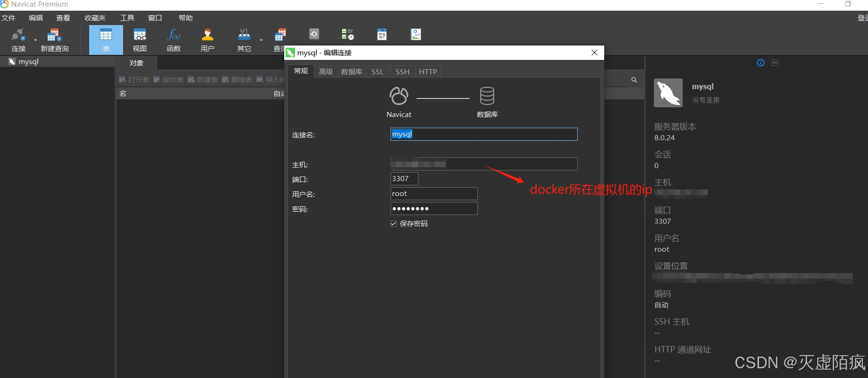This screenshot has width=868, height=378.
Task: Click the blue info icon in right panel
Action: tap(761, 63)
